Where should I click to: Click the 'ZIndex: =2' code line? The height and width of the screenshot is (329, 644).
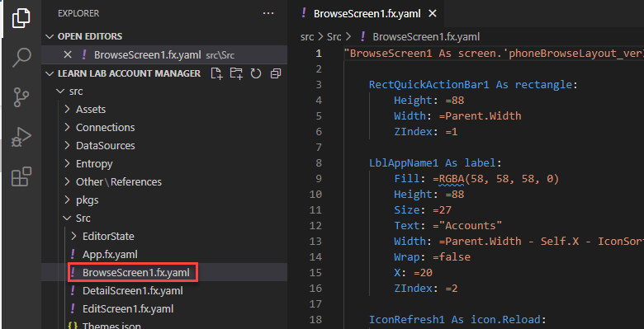pyautogui.click(x=425, y=289)
